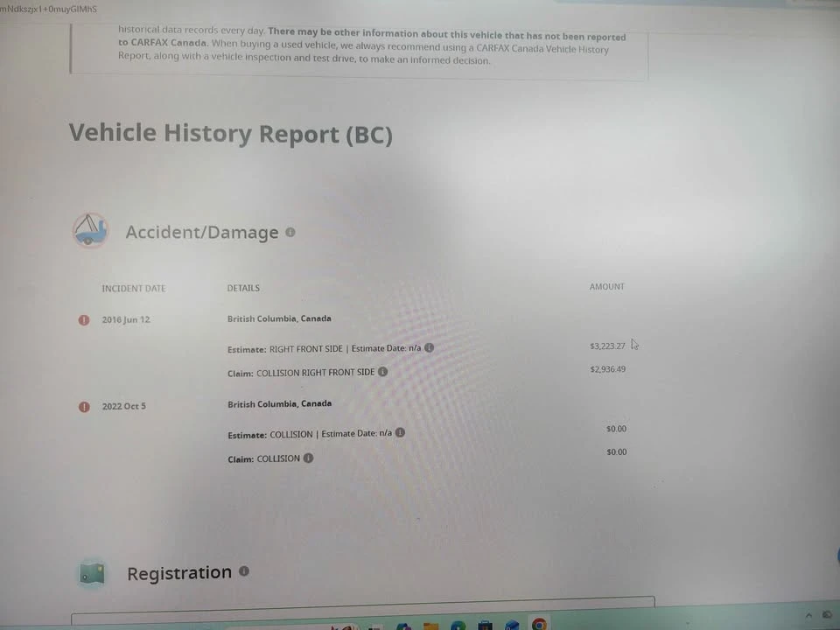Click the AMOUNT column header
This screenshot has height=630, width=840.
click(x=607, y=287)
